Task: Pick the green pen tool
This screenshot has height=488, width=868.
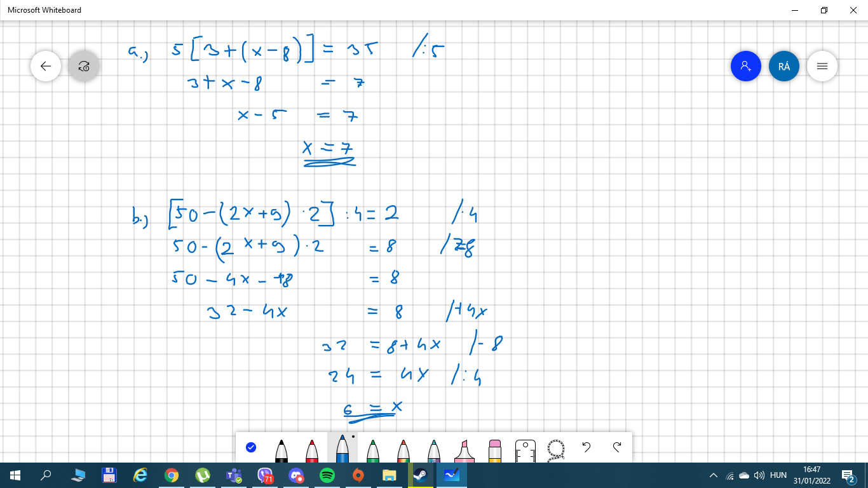Action: (373, 451)
